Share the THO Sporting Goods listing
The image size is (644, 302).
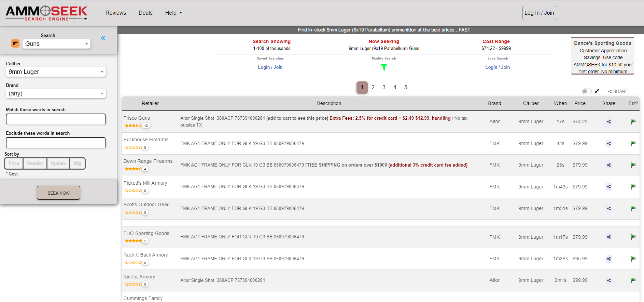pos(609,237)
